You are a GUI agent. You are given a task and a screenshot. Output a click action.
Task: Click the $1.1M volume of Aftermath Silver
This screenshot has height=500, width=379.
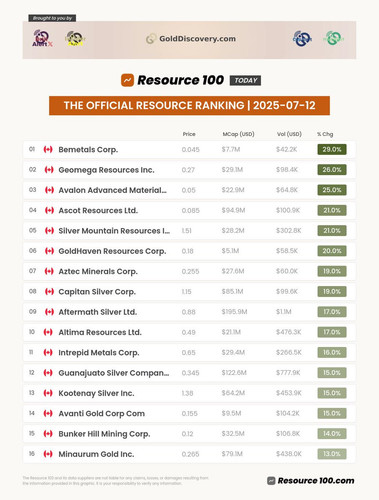pyautogui.click(x=284, y=312)
